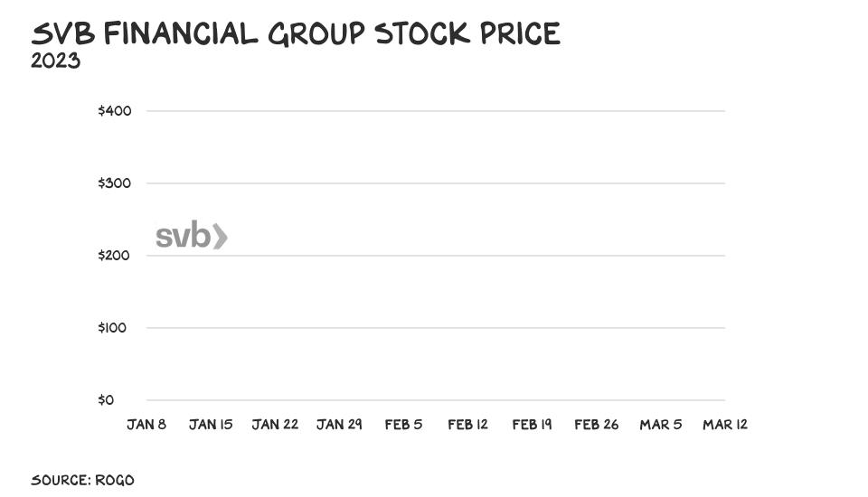Select the JAN 22 date label
This screenshot has height=497, width=868.
(275, 425)
